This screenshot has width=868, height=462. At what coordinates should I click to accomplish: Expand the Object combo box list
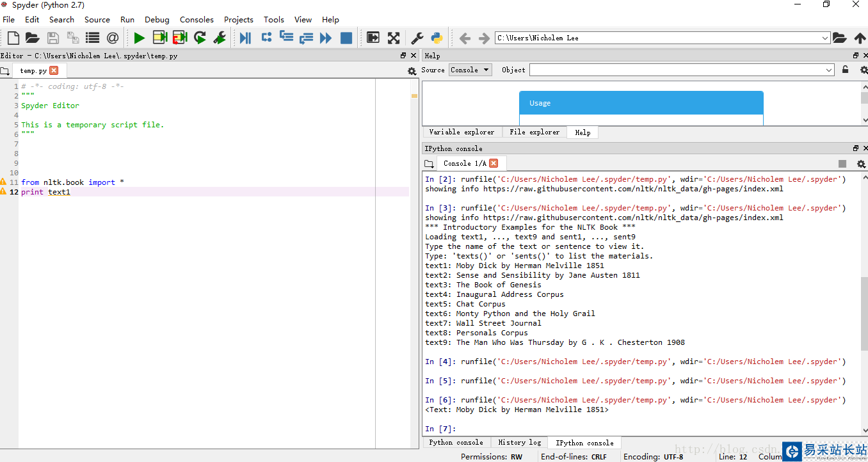pyautogui.click(x=829, y=70)
